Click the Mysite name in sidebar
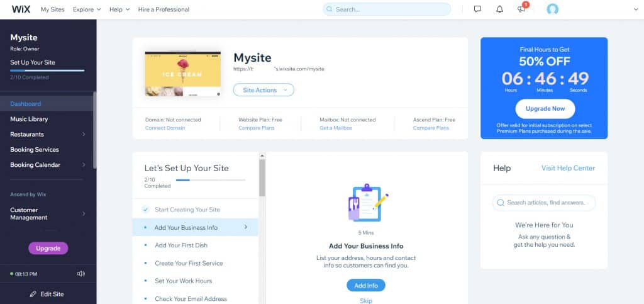The width and height of the screenshot is (644, 304). pyautogui.click(x=24, y=37)
